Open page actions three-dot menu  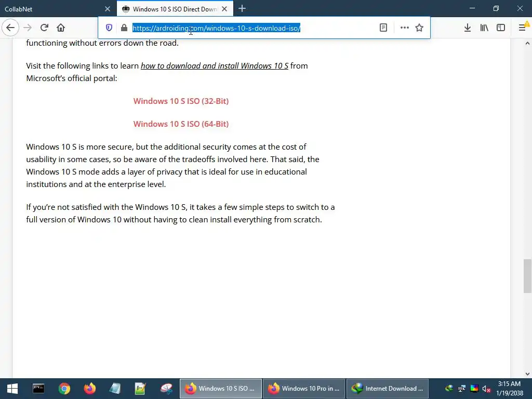coord(404,28)
